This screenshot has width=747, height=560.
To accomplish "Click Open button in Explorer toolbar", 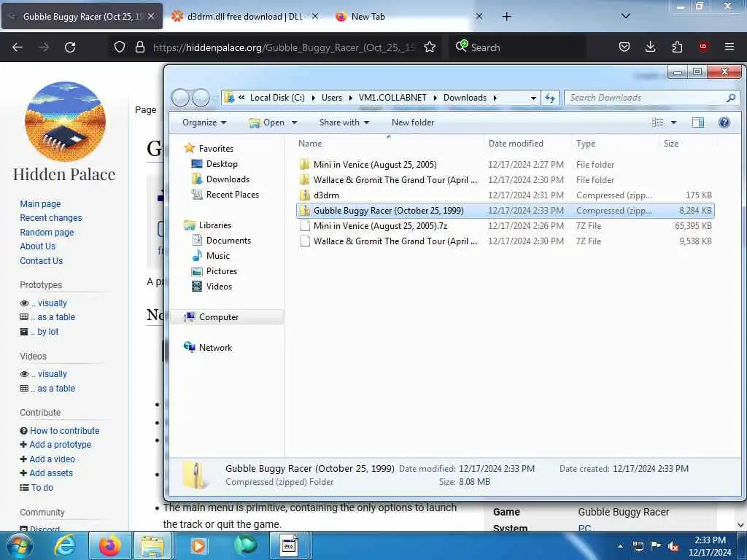I will click(x=267, y=122).
